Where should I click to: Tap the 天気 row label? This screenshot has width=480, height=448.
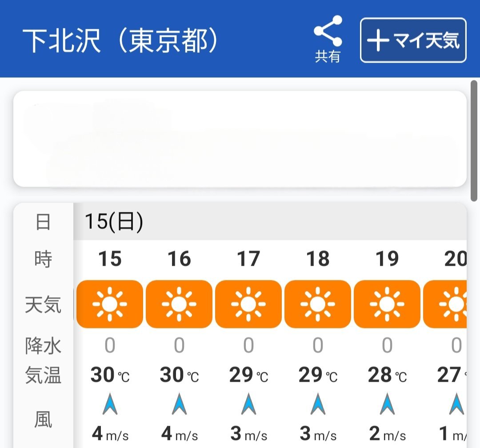tap(43, 305)
